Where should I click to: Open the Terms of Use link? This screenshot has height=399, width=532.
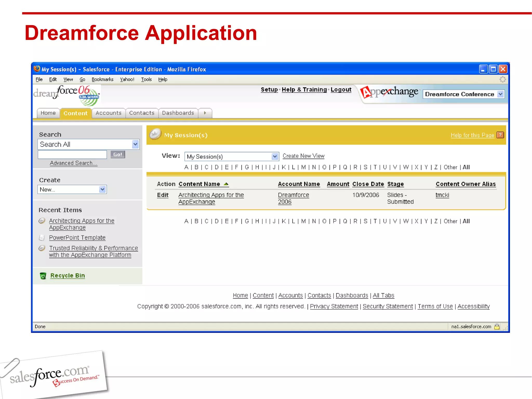click(x=435, y=306)
